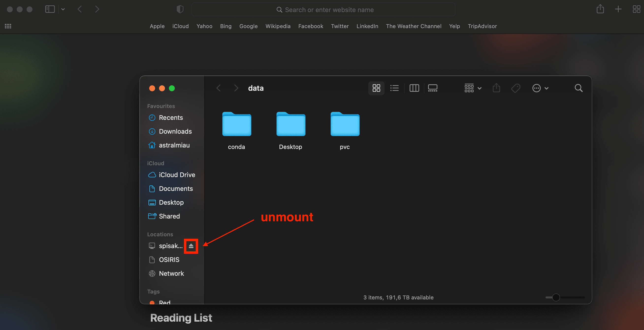
Task: Toggle icon view mode in Finder
Action: coord(376,88)
